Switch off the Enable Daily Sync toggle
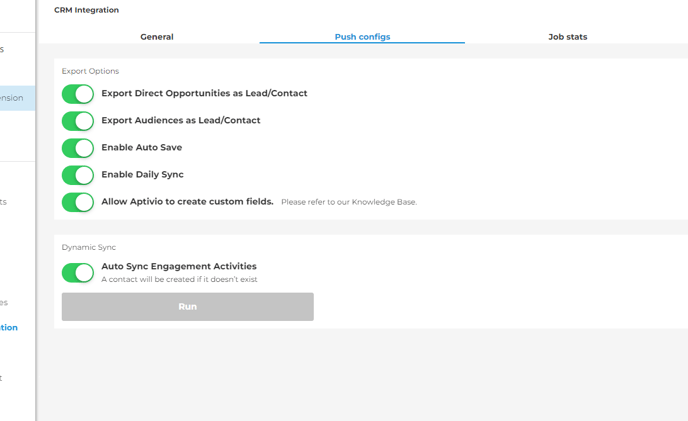The height and width of the screenshot is (421, 688). [78, 175]
